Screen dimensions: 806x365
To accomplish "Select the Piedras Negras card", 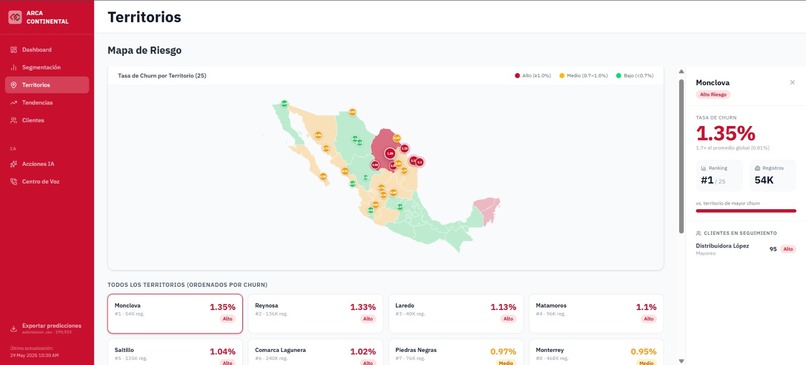I will pos(456,352).
